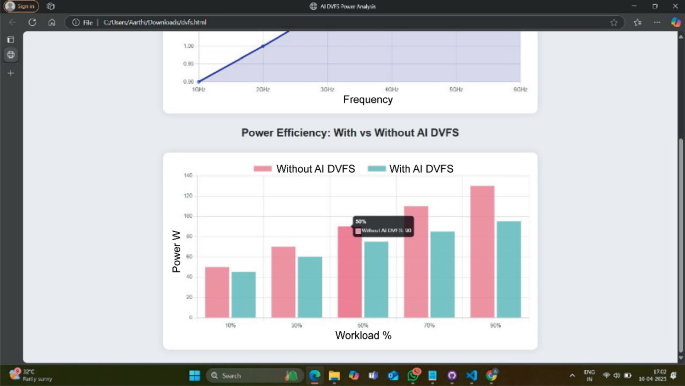Click the Sign in profile button
The image size is (685, 386).
pos(21,6)
